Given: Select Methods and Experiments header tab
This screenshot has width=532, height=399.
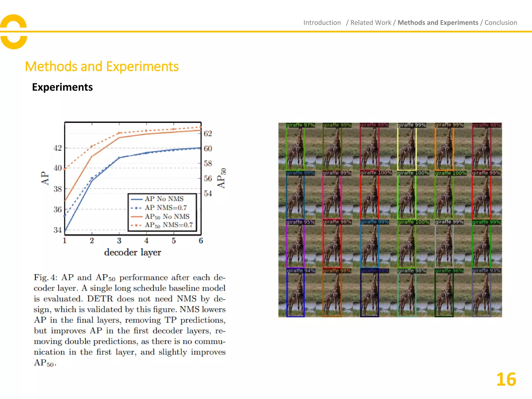Looking at the screenshot, I should (438, 23).
